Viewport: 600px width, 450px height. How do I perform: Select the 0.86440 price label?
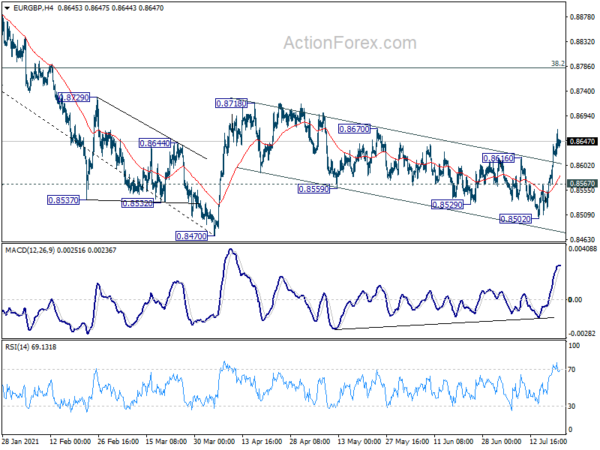coord(155,144)
